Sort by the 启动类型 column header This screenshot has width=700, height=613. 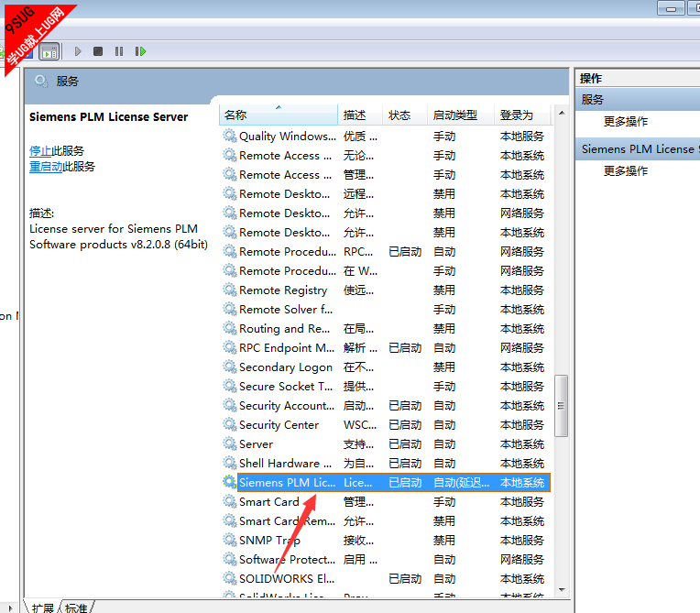461,115
